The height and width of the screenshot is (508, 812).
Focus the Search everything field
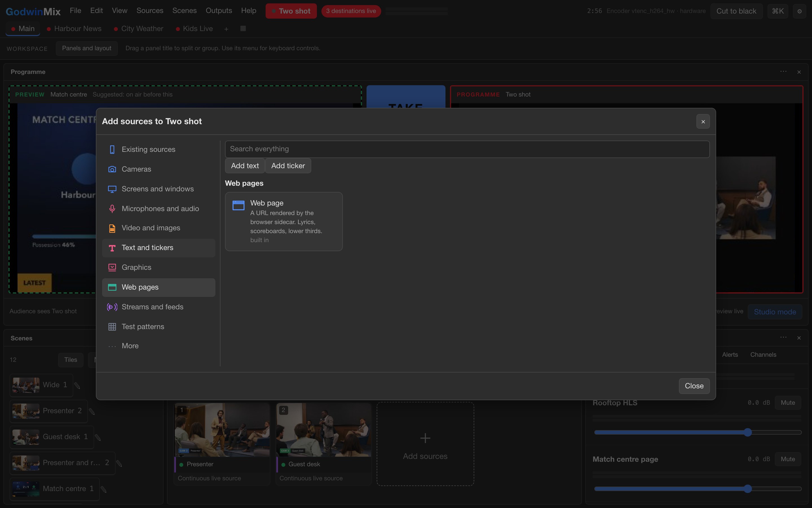pyautogui.click(x=467, y=149)
